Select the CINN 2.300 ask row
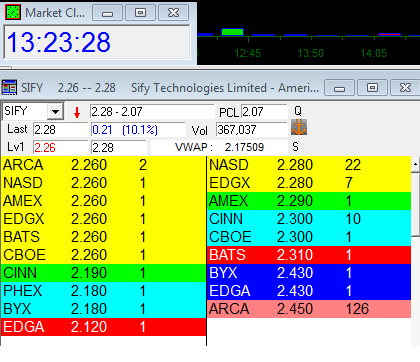Viewport: 420px width, 362px height. click(x=309, y=219)
